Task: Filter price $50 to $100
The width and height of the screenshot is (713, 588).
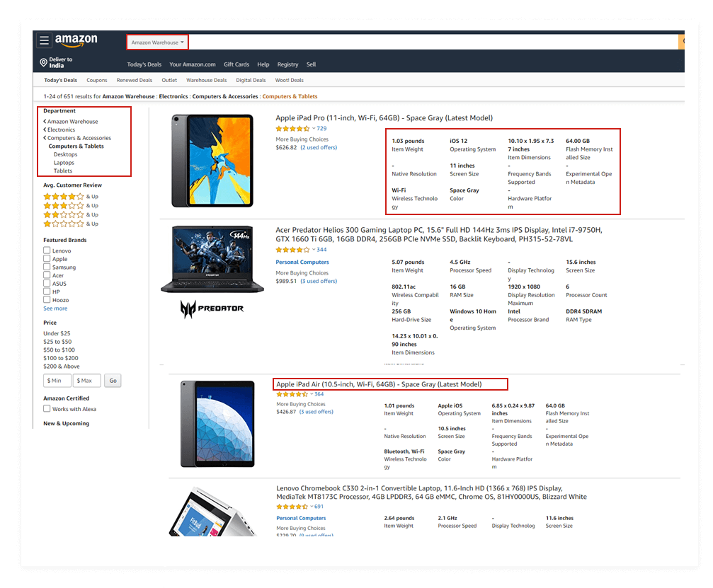Action: pos(59,350)
